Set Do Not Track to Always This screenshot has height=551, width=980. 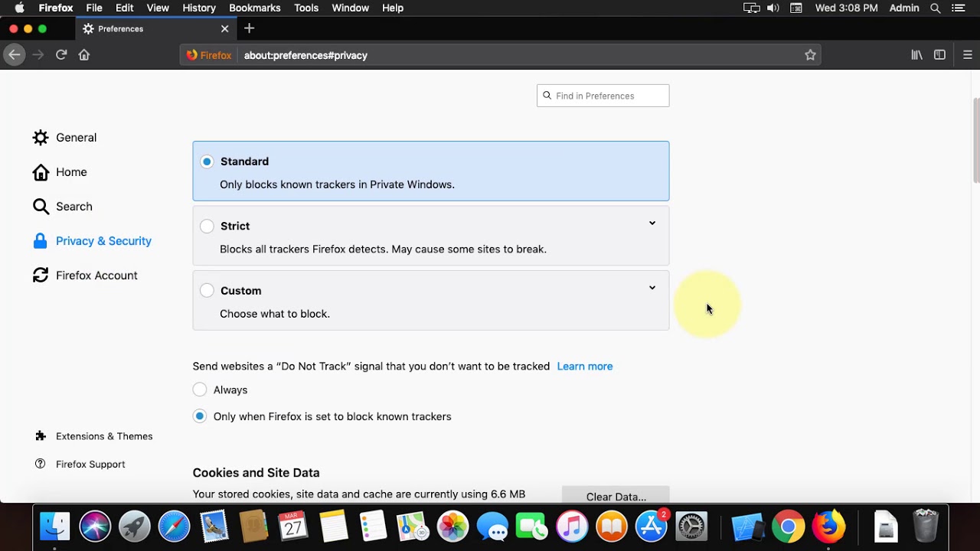200,390
